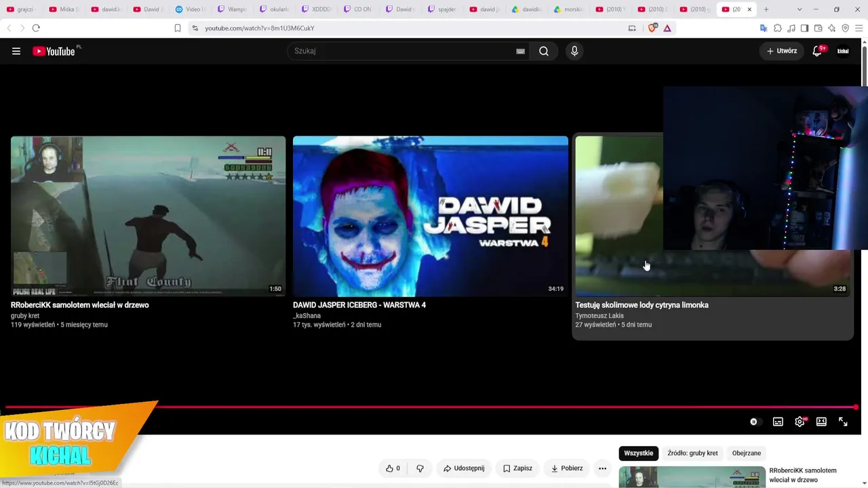868x488 pixels.
Task: Open the on-screen keyboard in search box
Action: (520, 51)
